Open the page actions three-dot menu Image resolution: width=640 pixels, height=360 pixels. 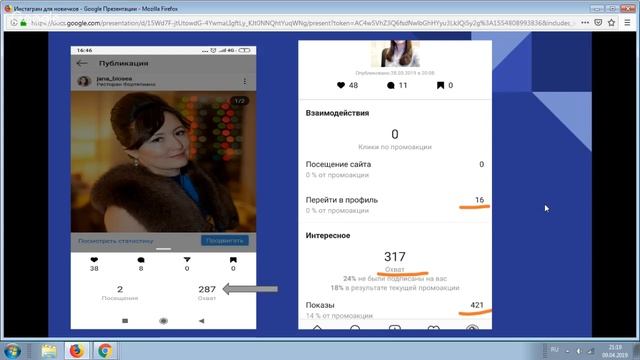pyautogui.click(x=585, y=23)
